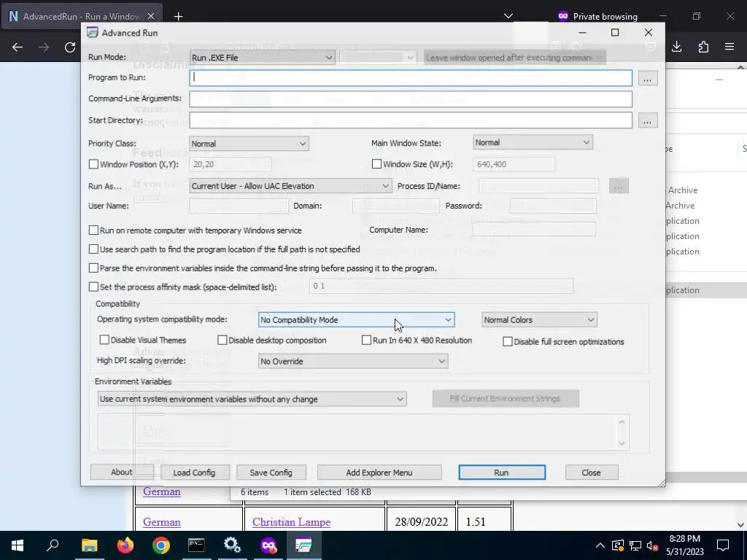Check Set the process affinity mask

coord(94,287)
